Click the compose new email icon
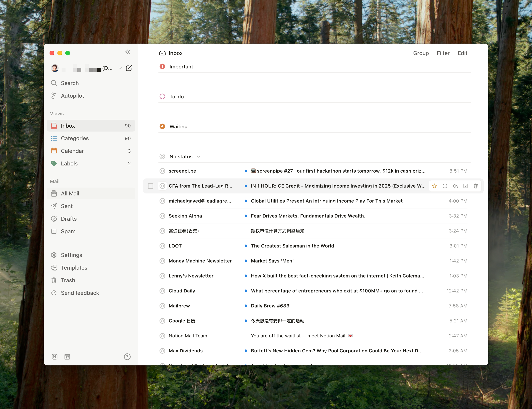 [x=129, y=68]
